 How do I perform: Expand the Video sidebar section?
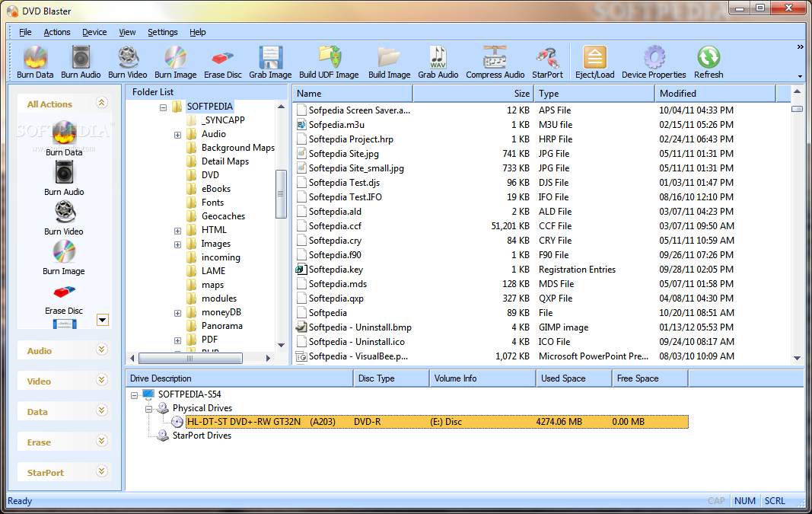point(101,380)
